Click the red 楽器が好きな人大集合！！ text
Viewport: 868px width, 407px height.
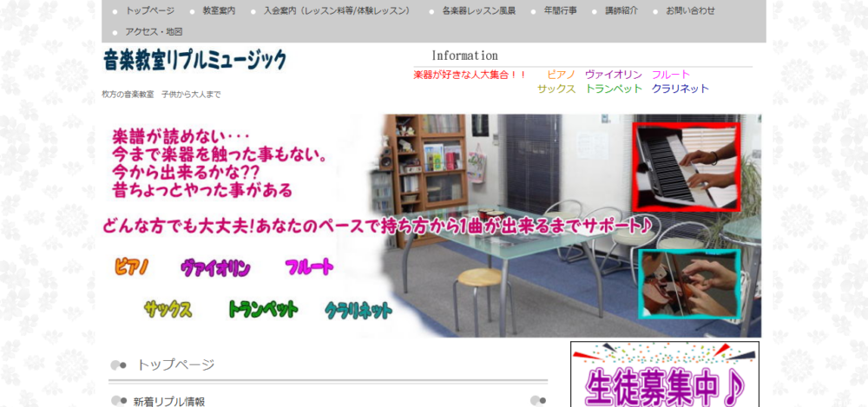[x=470, y=75]
